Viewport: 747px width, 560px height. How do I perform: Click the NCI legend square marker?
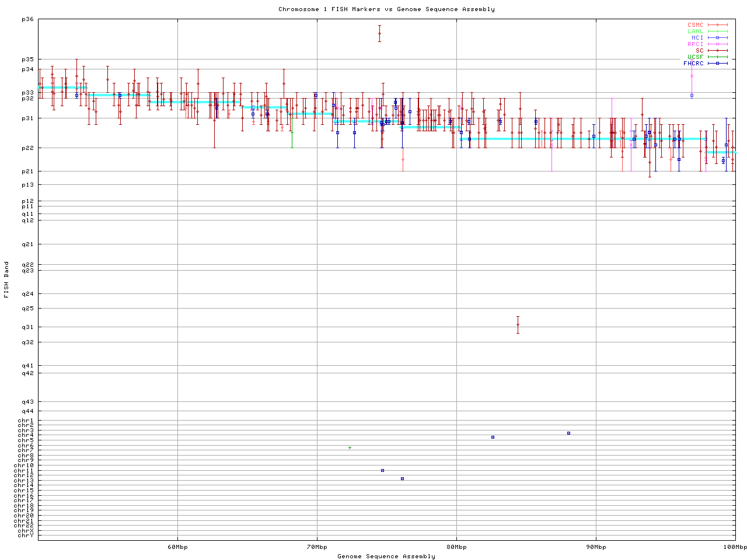pyautogui.click(x=717, y=38)
